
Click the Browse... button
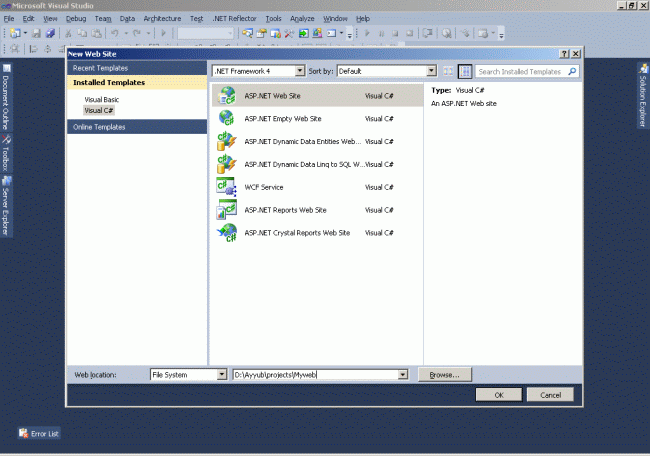coord(444,375)
